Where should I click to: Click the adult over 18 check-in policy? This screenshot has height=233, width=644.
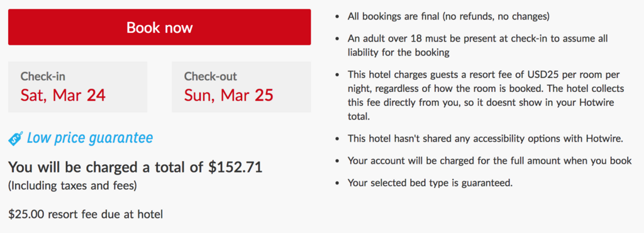click(478, 45)
